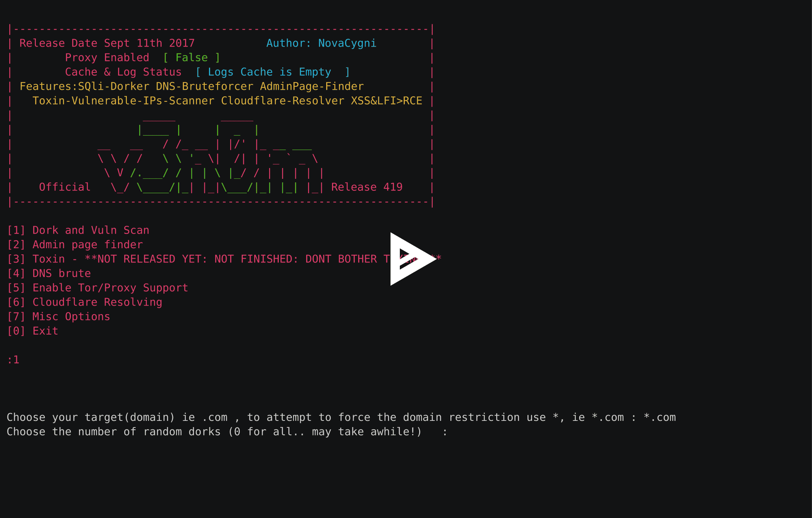812x518 pixels.
Task: Click the '[3] Toxin - **NOT RELEASED YET' line
Action: [224, 259]
